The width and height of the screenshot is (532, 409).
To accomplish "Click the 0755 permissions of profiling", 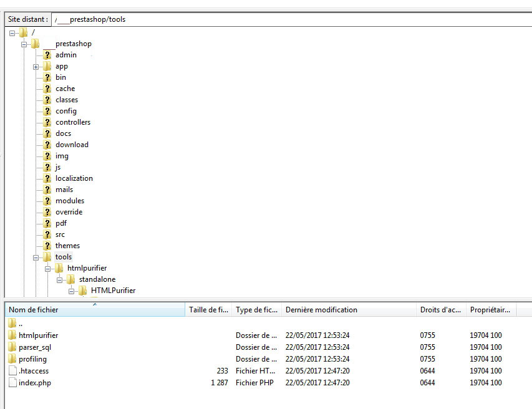I will click(427, 358).
